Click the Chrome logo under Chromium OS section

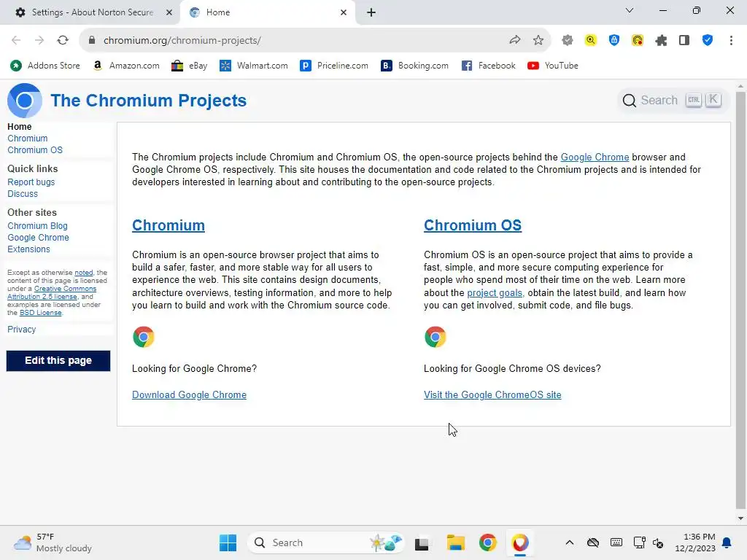coord(435,337)
